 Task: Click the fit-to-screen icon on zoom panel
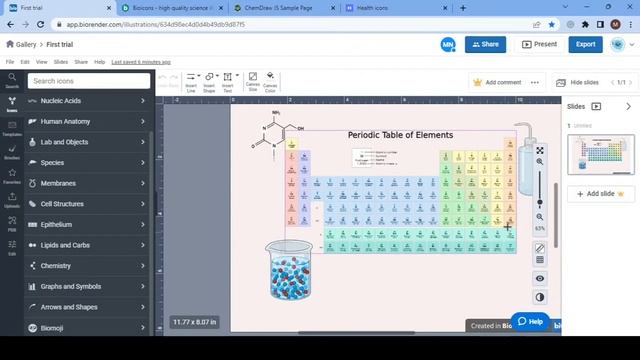540,151
